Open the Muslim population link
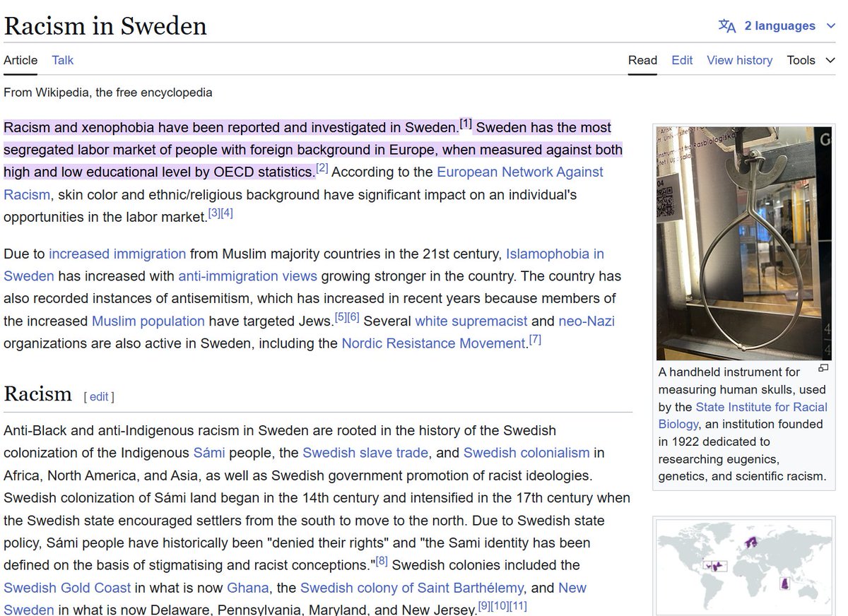The image size is (848, 616). click(x=148, y=321)
